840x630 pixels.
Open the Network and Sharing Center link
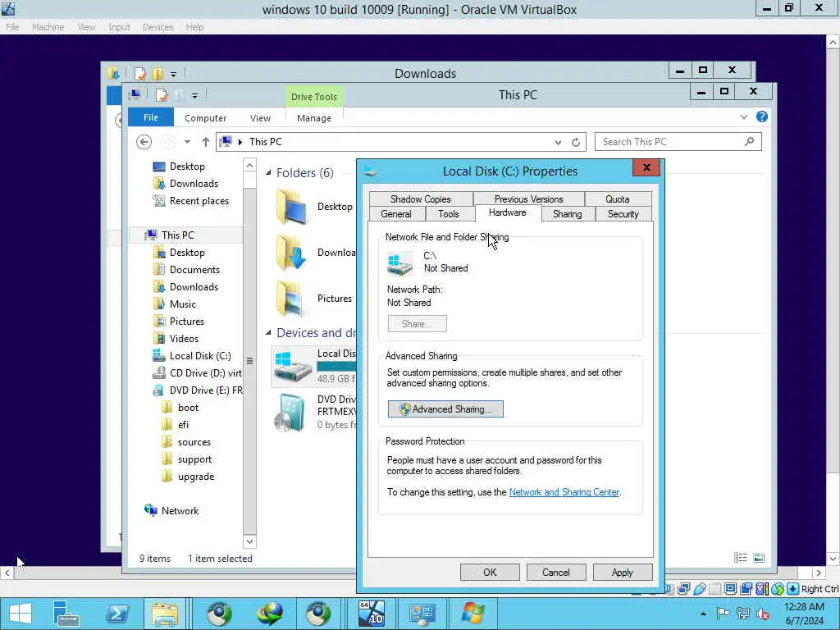564,492
